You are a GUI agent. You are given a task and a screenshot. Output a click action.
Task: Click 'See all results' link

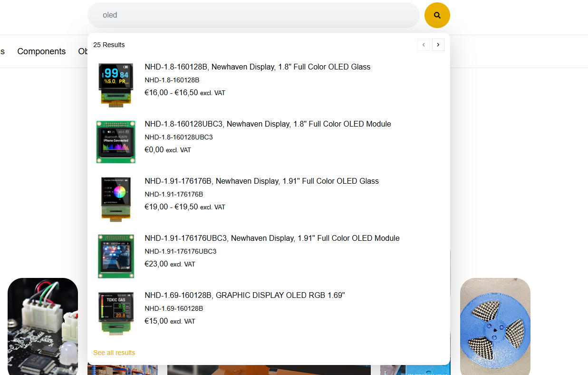coord(114,353)
